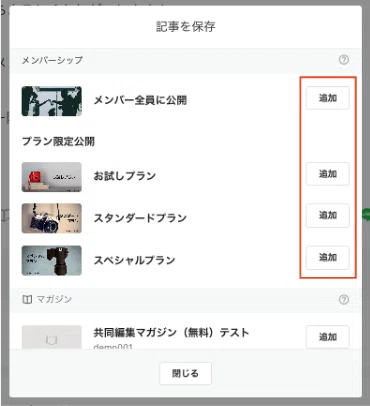Open 共同編集マガジン placeholder thumbnail

pos(52,337)
